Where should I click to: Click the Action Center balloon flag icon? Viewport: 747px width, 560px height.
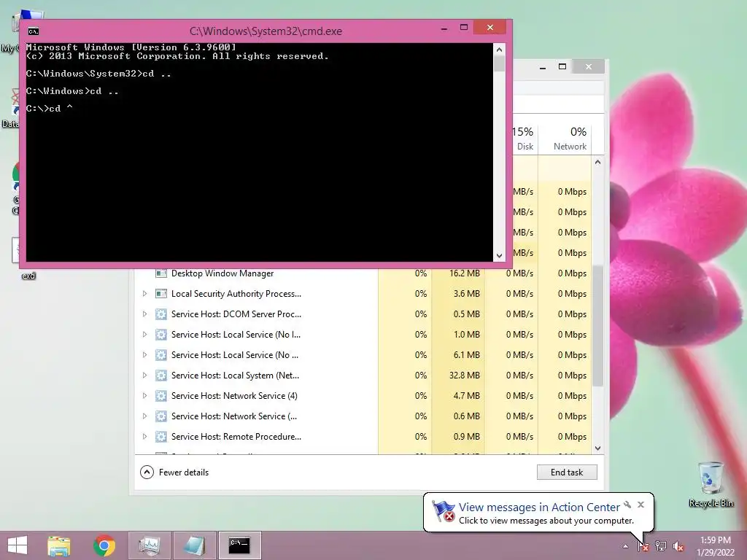coord(443,511)
